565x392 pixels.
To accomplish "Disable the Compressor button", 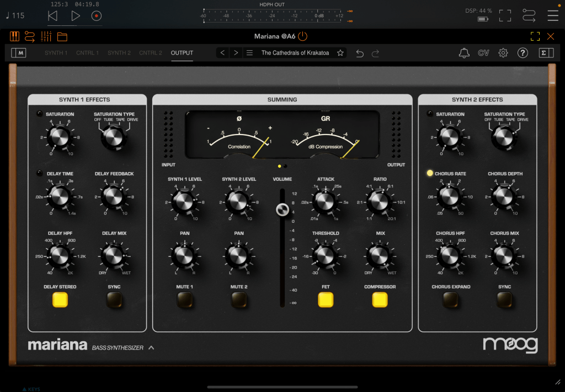I will [x=380, y=300].
